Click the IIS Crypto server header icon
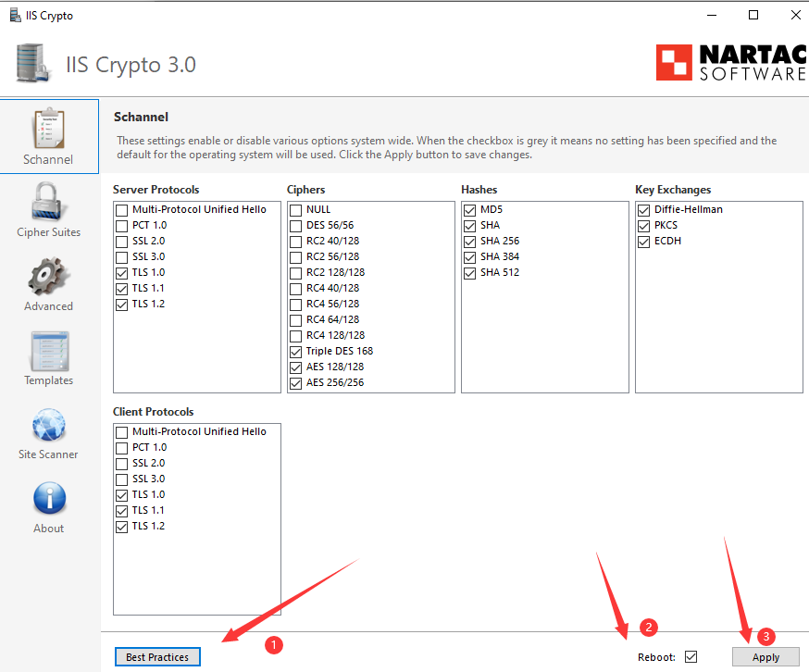The height and width of the screenshot is (672, 809). click(x=33, y=63)
